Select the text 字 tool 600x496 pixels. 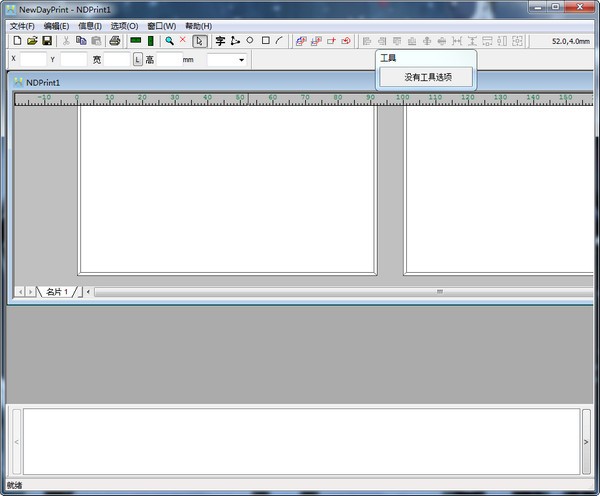[220, 41]
